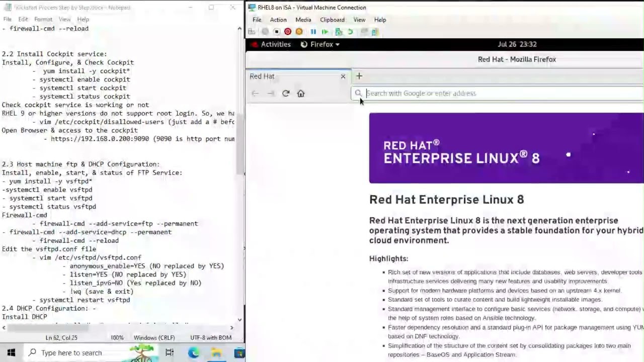Open Notepad File menu
The image size is (644, 362).
click(8, 19)
